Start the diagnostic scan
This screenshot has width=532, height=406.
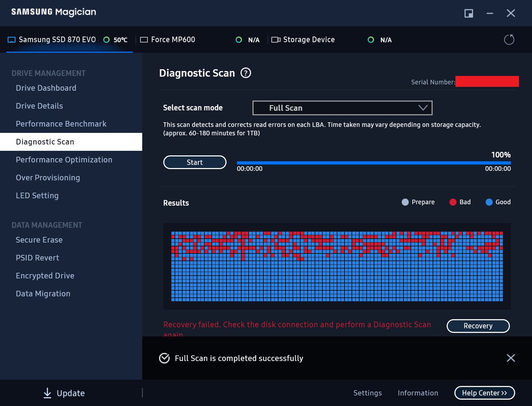click(195, 162)
